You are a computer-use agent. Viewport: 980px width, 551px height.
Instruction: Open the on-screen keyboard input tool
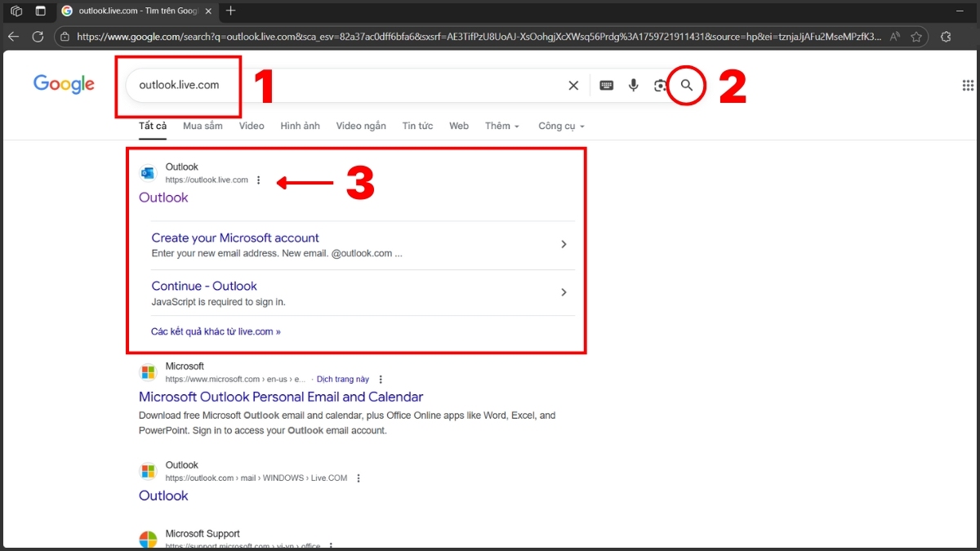point(606,85)
